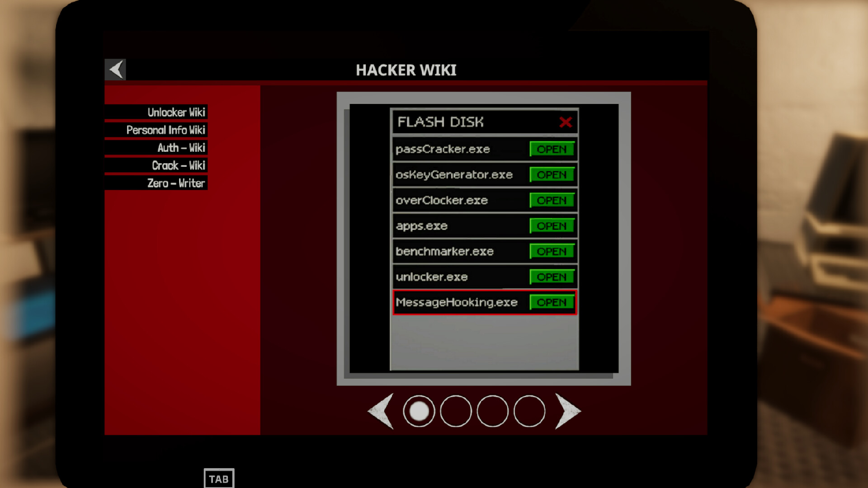Image resolution: width=868 pixels, height=488 pixels.
Task: Select the Personal Info Wiki menu item
Action: [x=166, y=129]
